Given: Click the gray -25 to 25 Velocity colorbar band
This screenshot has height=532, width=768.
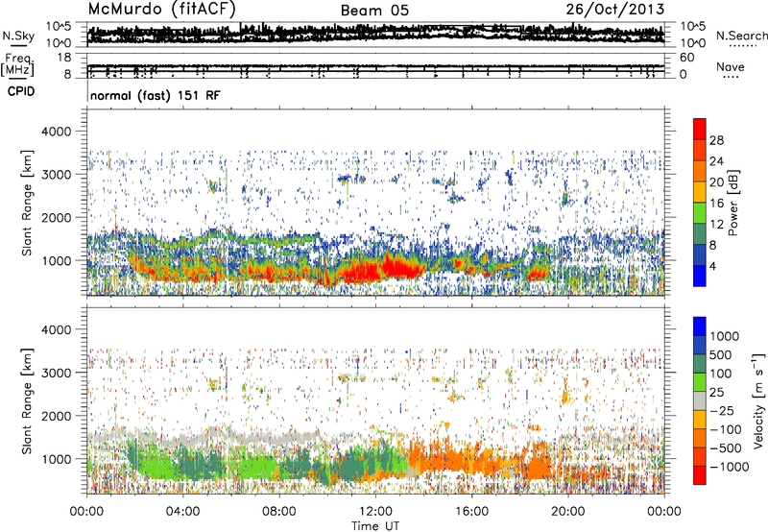Looking at the screenshot, I should [x=700, y=401].
